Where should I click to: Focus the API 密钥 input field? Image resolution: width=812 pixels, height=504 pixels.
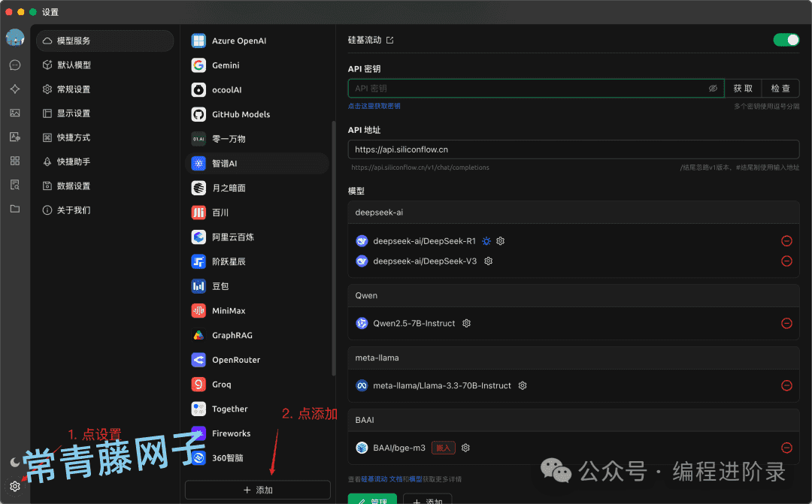[x=536, y=89]
